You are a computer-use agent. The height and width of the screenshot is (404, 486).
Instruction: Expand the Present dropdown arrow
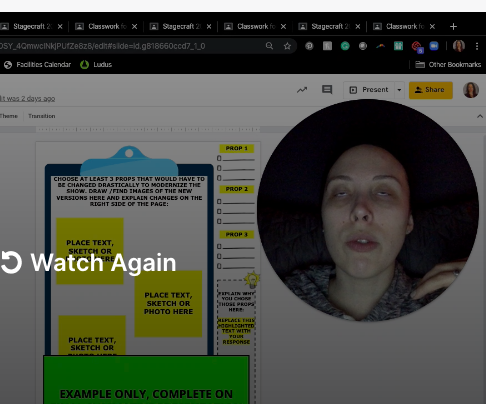pos(399,90)
